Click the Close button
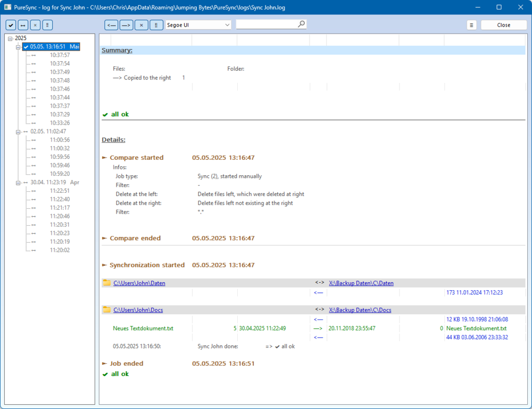This screenshot has width=532, height=409. tap(503, 25)
